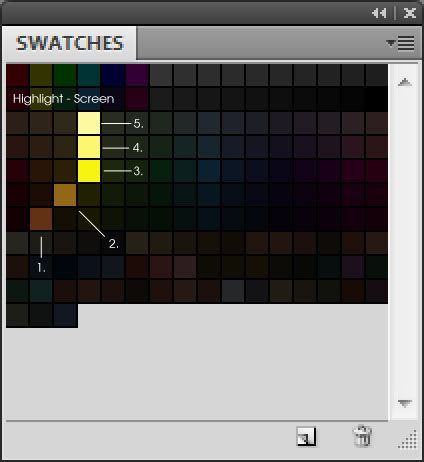Close the Swatches panel

tap(410, 13)
